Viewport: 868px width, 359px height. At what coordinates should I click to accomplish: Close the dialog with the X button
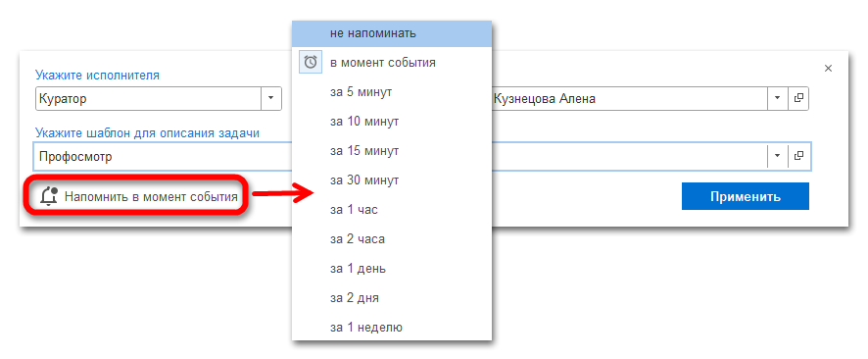828,69
